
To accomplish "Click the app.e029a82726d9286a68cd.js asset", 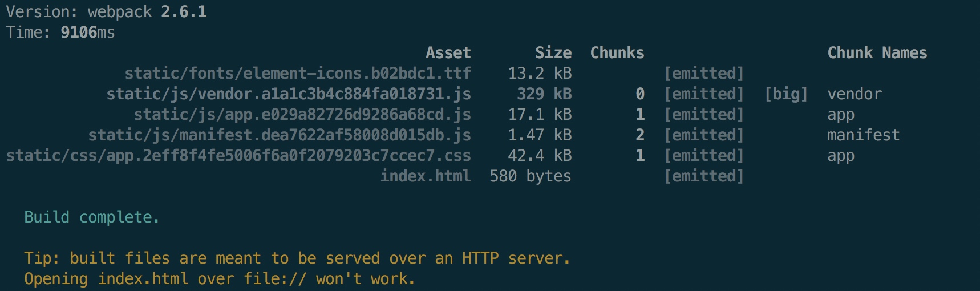I will [302, 114].
